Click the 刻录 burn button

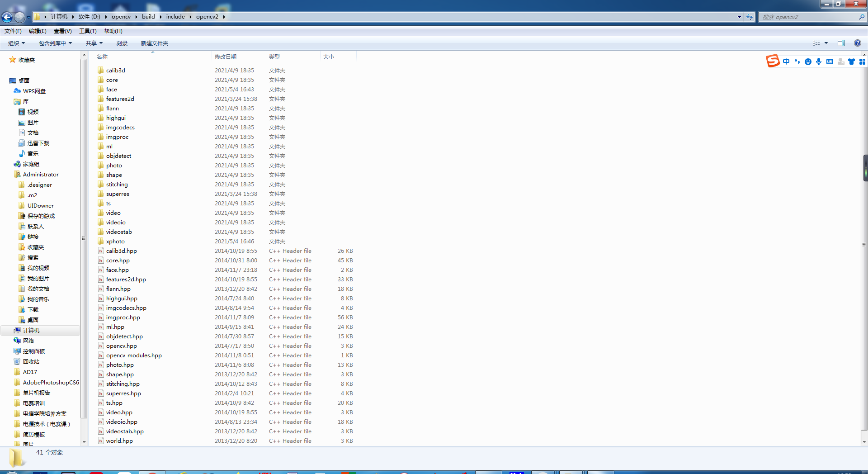(122, 43)
